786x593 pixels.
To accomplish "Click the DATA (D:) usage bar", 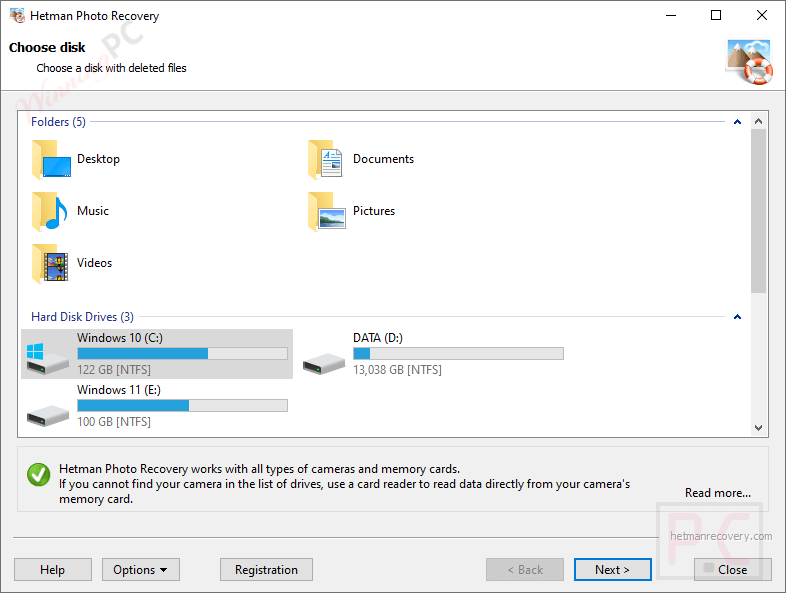I will [458, 354].
